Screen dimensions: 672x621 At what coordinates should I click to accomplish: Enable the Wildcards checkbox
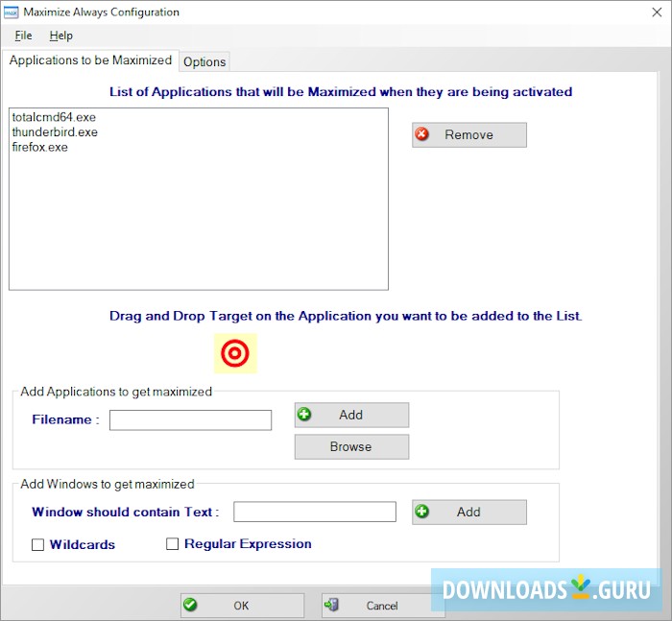[37, 545]
